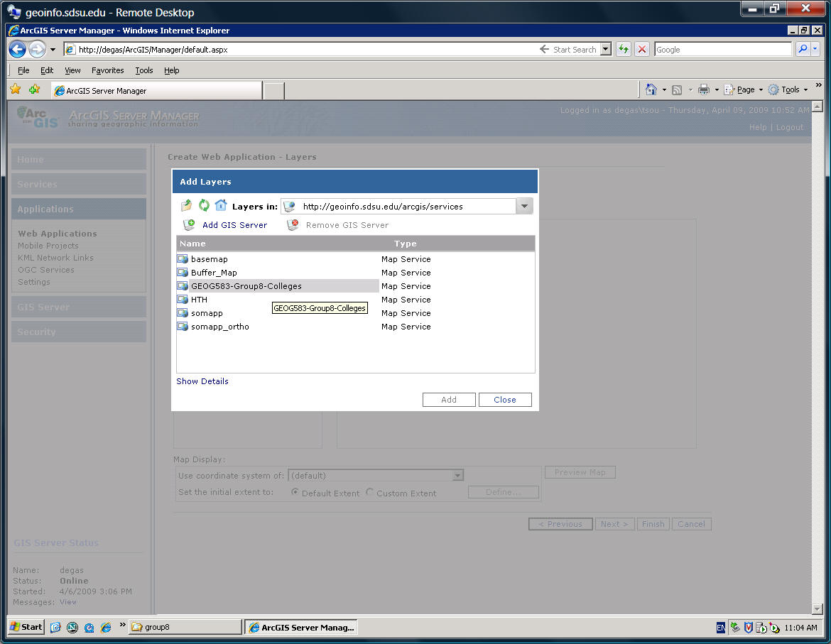The height and width of the screenshot is (644, 831).
Task: Click the Remove GIS Server link
Action: coord(347,225)
